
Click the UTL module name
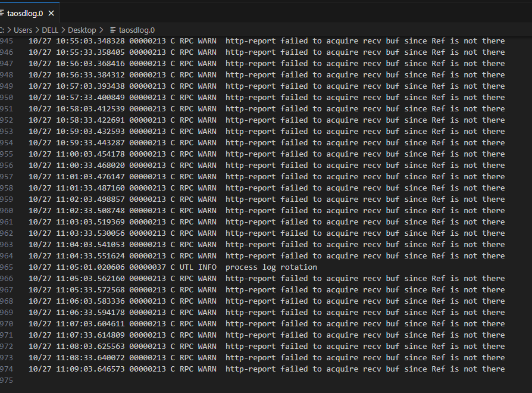click(x=186, y=267)
